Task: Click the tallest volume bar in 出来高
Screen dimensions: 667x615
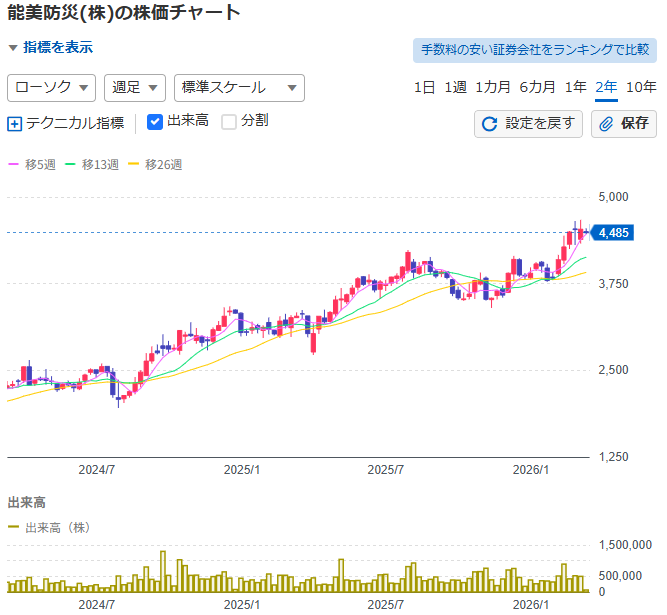Action: point(162,571)
